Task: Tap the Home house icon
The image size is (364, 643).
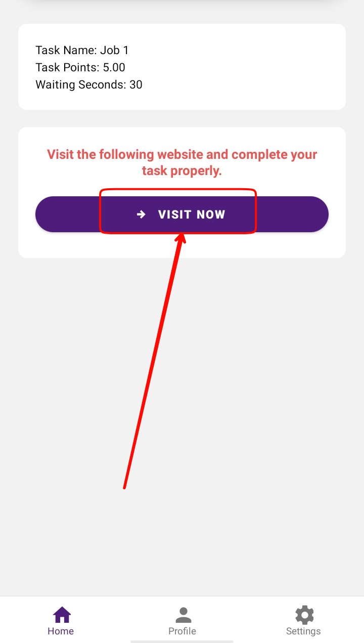Action: (x=62, y=615)
